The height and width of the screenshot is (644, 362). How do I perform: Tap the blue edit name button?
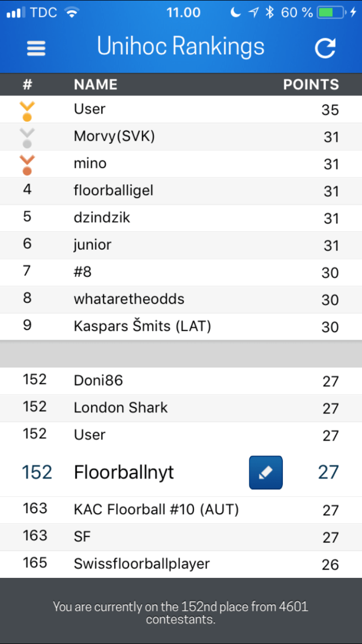[x=266, y=472]
